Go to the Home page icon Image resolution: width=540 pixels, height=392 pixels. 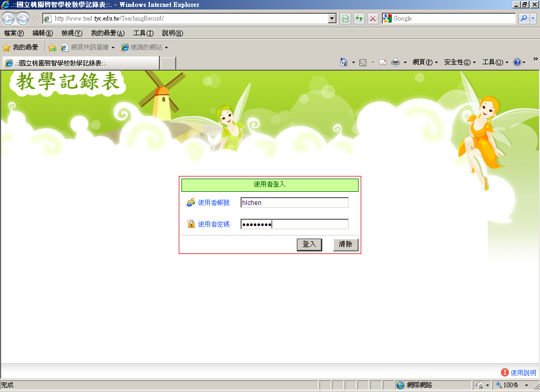(x=344, y=62)
